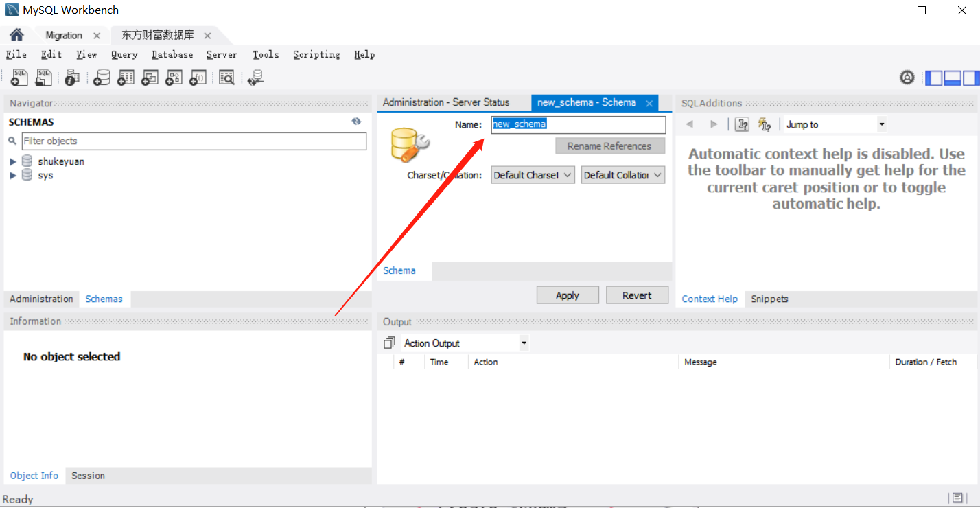Open the Edit menu
The height and width of the screenshot is (508, 980).
51,54
